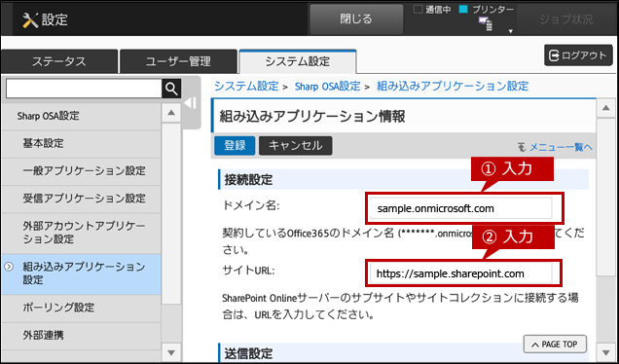Viewport: 619px width, 364px height.
Task: Select 組み込みアプリケーション設定 sidebar item
Action: click(x=81, y=274)
